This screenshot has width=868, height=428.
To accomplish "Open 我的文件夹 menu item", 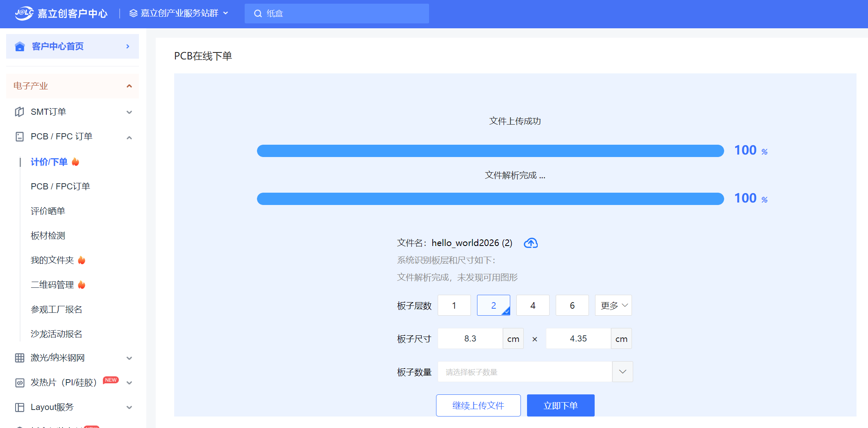I will [52, 260].
